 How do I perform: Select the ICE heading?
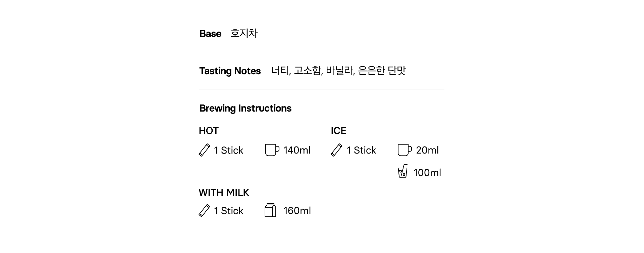click(338, 131)
